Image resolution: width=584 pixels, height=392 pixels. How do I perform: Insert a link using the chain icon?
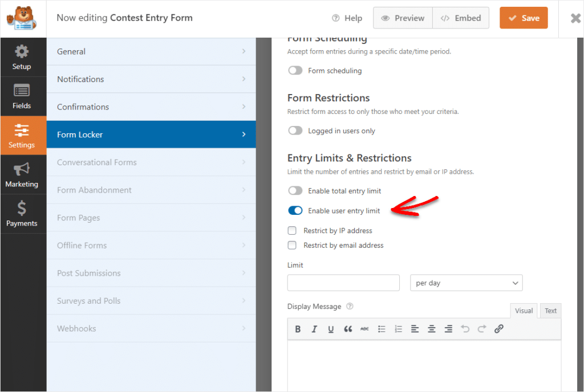[498, 329]
